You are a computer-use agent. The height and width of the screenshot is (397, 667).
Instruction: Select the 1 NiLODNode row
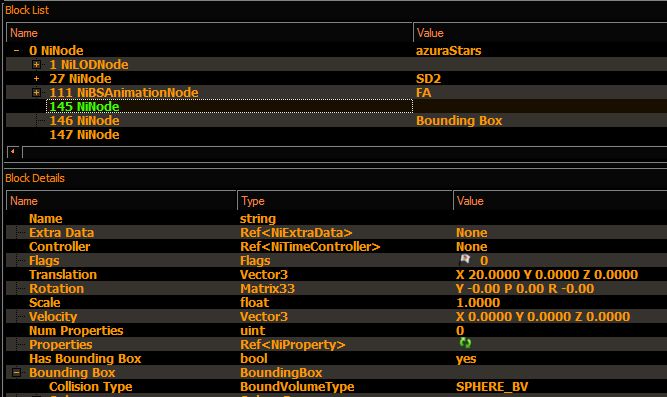88,65
